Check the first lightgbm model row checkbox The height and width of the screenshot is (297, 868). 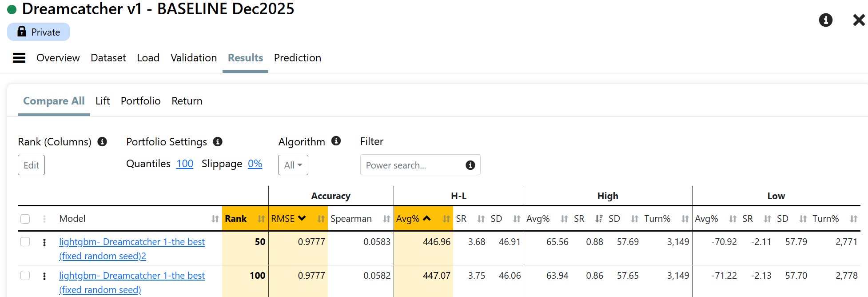25,242
